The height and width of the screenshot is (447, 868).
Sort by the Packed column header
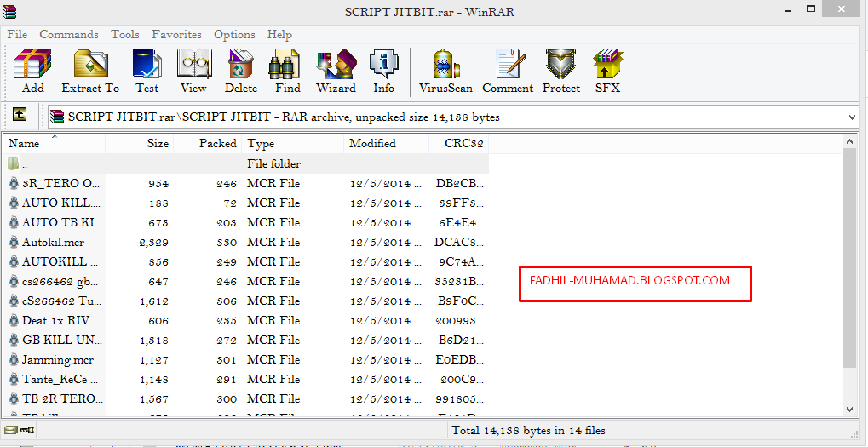point(208,143)
